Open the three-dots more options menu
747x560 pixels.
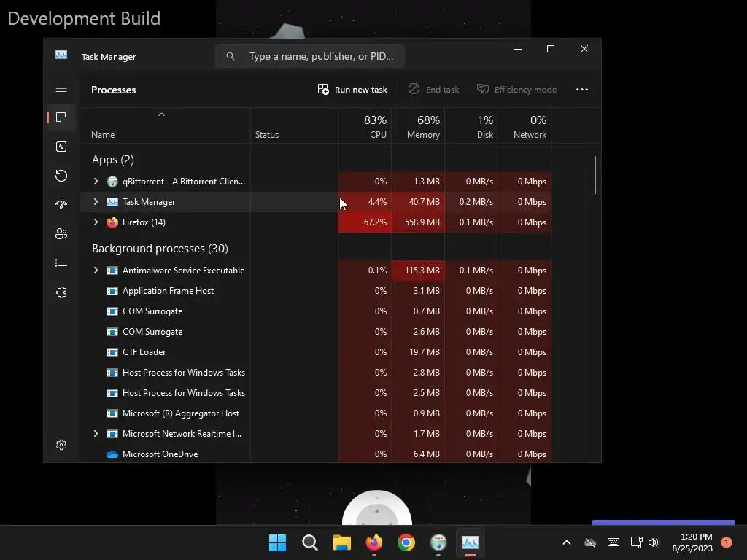[x=582, y=90]
